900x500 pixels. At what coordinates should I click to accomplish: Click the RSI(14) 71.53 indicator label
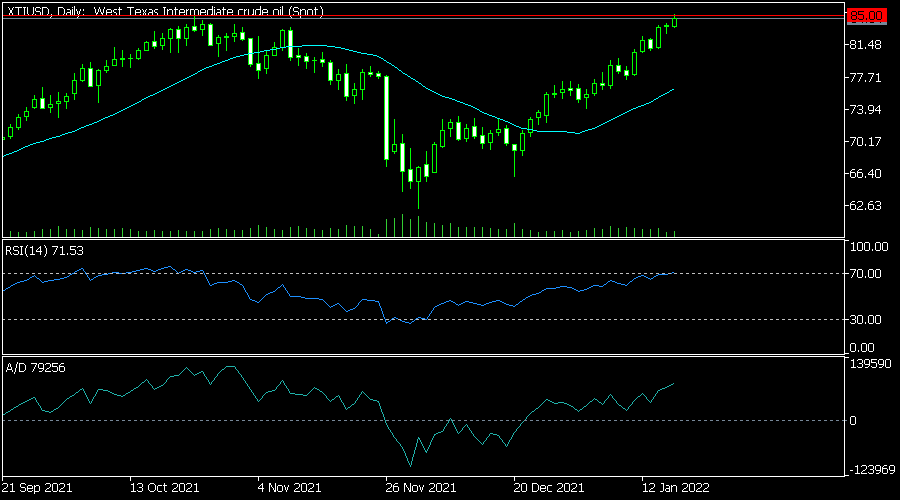click(x=44, y=251)
